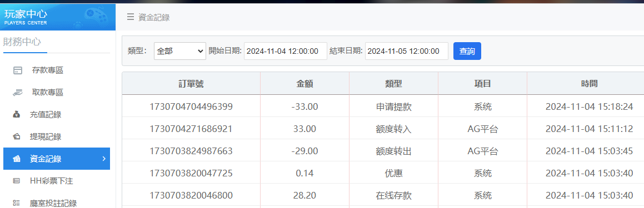Image resolution: width=644 pixels, height=208 pixels.
Task: Click the 資金記錄 sidebar icon
Action: click(17, 159)
